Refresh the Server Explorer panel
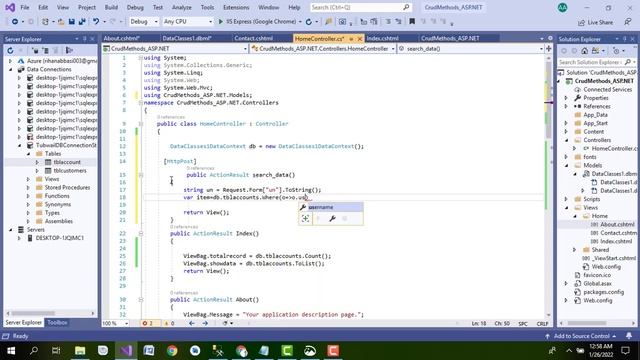This screenshot has height=360, width=640. click(x=10, y=51)
